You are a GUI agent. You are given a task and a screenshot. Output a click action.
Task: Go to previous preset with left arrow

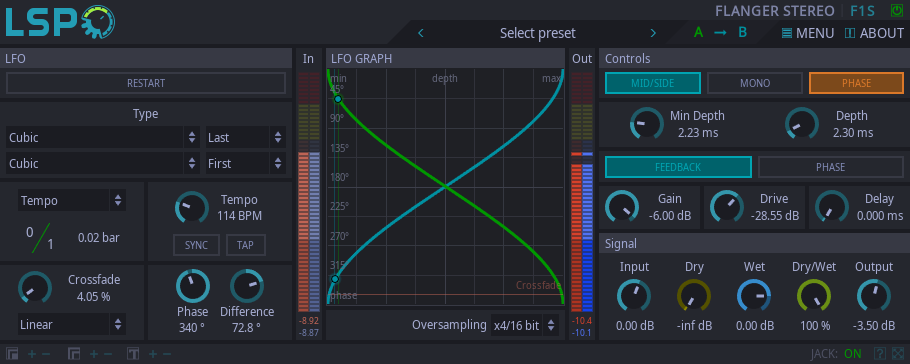(421, 33)
